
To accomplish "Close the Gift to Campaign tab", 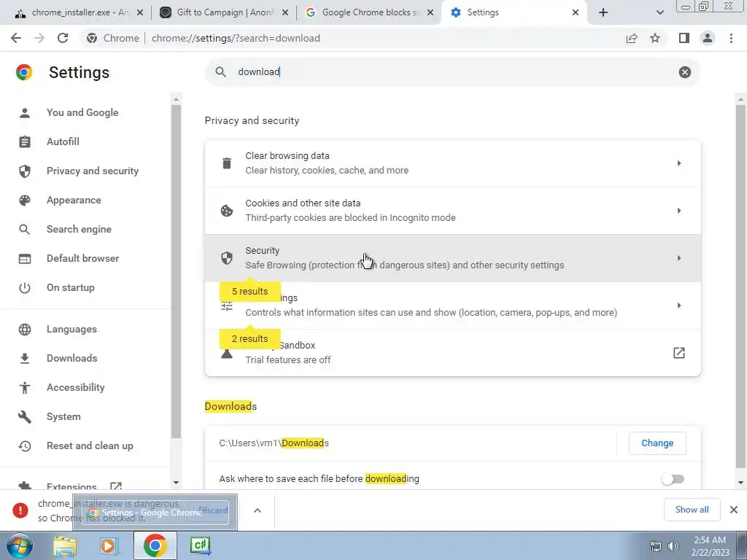I will coord(285,13).
